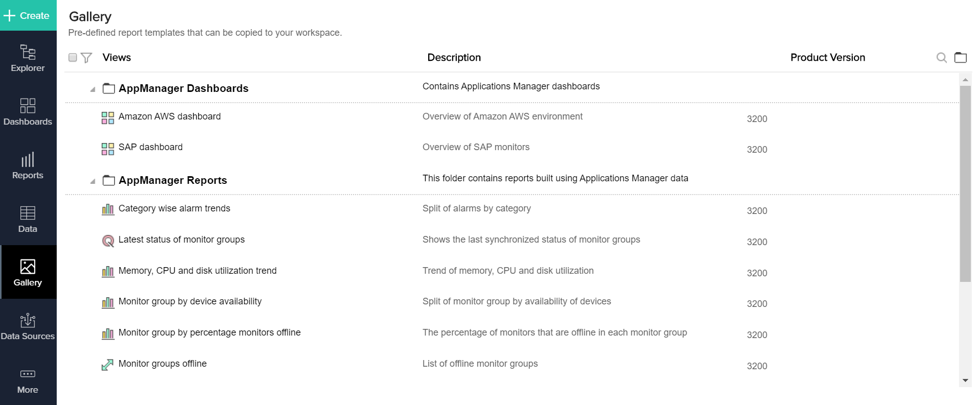
Task: Open Amazon AWS dashboard template
Action: coord(169,116)
